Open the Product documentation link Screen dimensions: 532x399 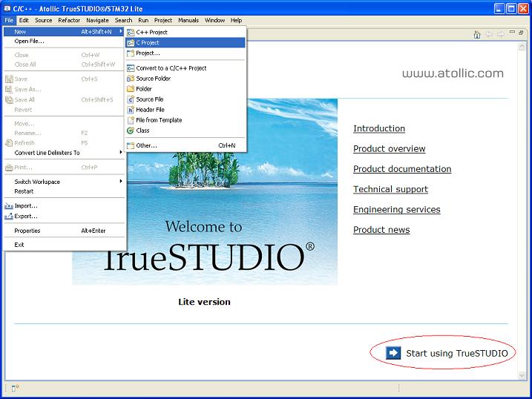402,169
